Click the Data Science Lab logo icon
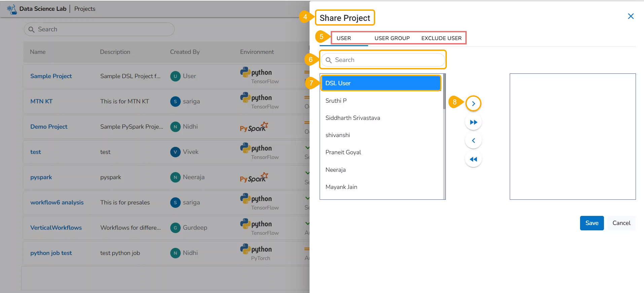This screenshot has width=644, height=293. (x=12, y=9)
